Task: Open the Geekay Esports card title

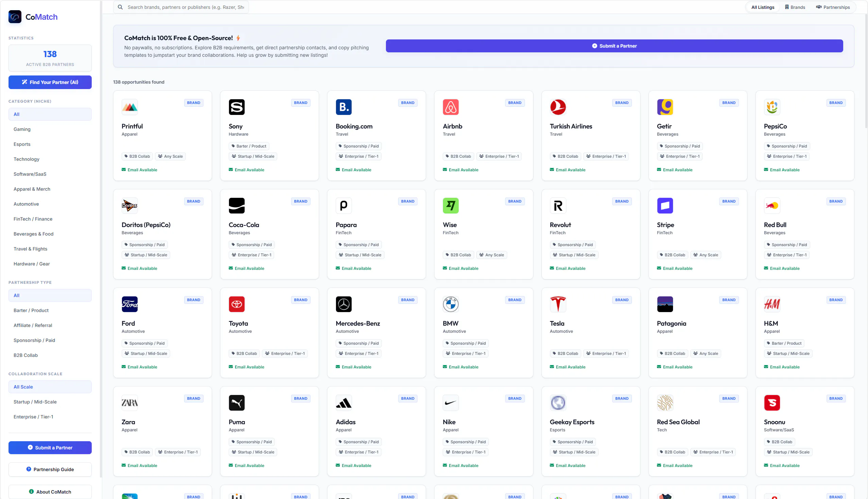Action: 572,422
